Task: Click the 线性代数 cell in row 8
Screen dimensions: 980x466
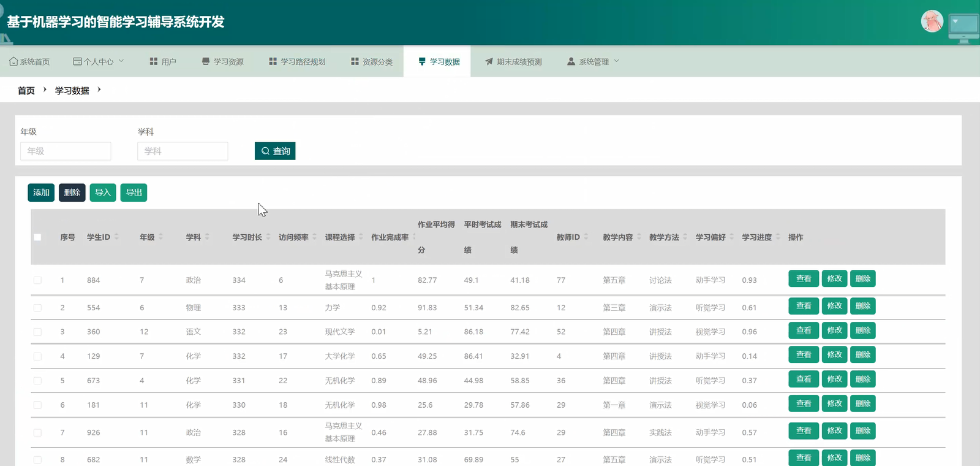Action: 340,460
